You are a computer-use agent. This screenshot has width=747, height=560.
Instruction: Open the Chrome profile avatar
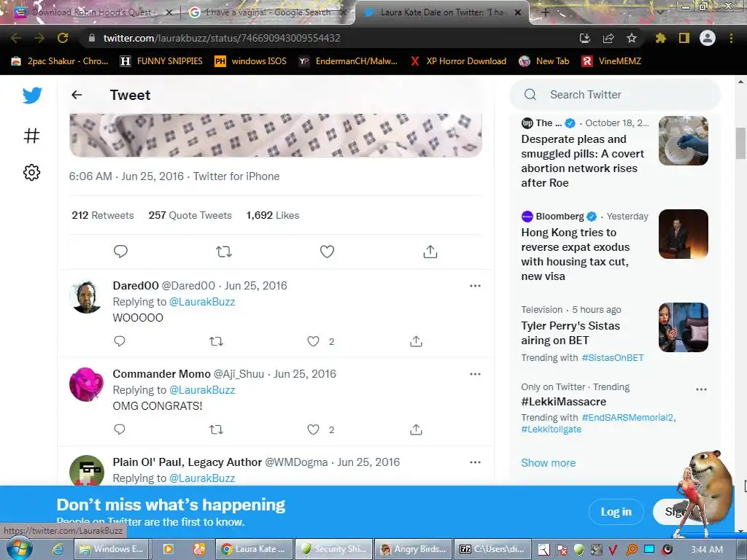tap(708, 38)
